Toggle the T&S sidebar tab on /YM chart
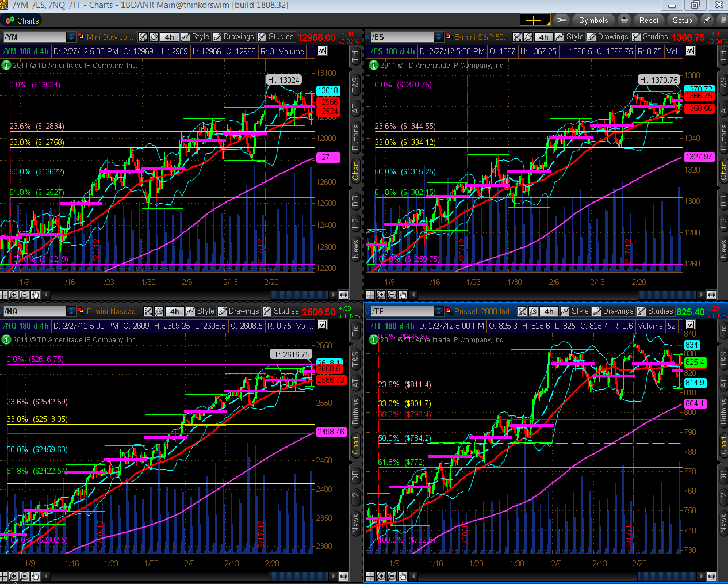The image size is (728, 584). (355, 85)
